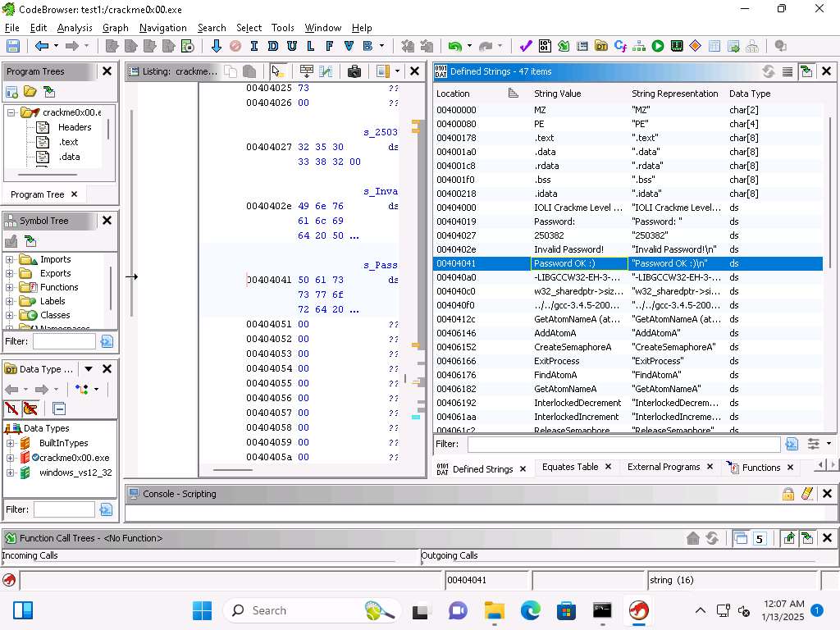Viewport: 840px width, 630px height.
Task: Toggle console scroll lock padlock icon
Action: tap(787, 494)
